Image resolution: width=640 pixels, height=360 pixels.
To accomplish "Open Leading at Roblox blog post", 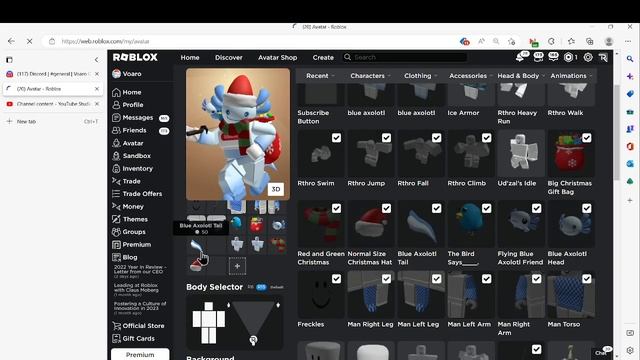I will 136,289.
